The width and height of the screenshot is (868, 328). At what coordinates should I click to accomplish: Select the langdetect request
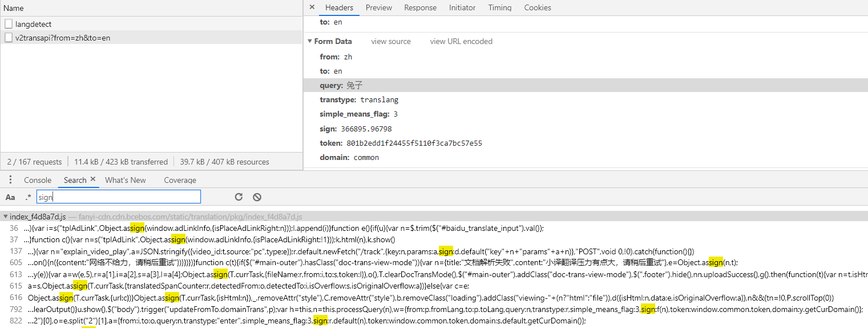33,24
